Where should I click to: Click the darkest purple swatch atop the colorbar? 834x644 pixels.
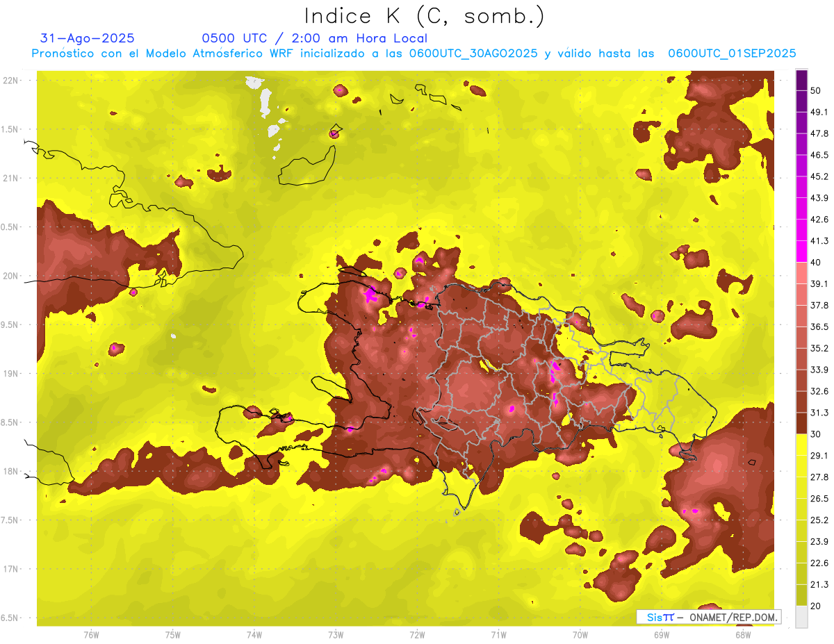click(x=801, y=80)
